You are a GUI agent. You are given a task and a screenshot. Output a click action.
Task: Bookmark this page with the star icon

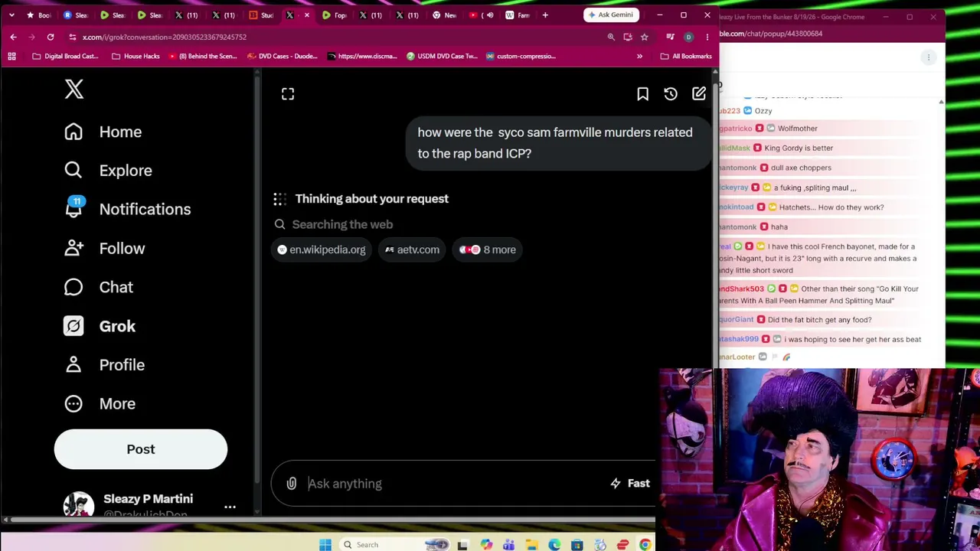coord(644,37)
